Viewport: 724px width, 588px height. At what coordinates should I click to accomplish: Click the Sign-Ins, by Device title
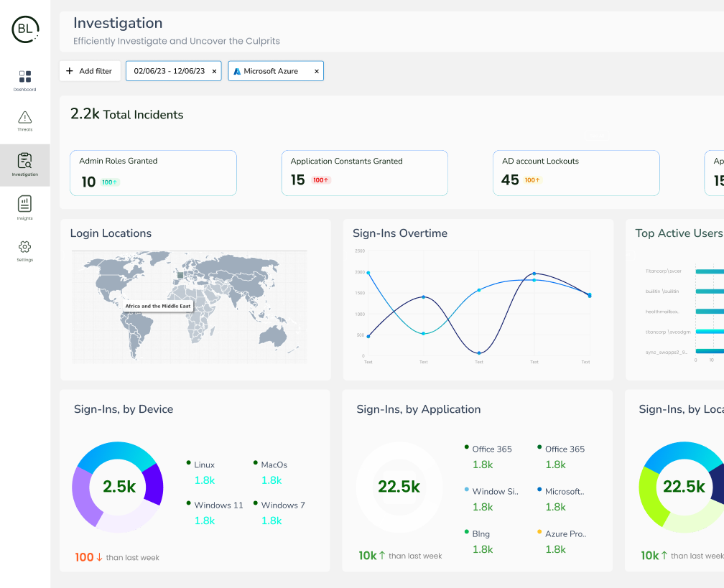(x=124, y=409)
